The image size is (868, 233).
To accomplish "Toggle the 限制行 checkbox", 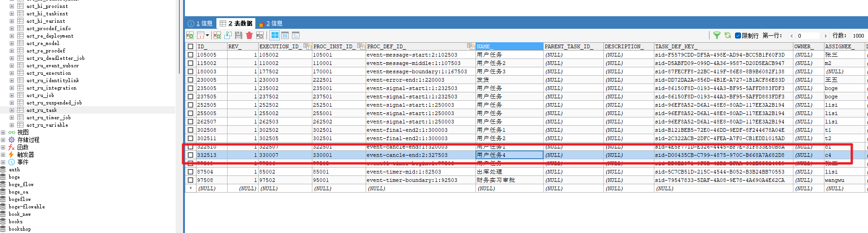I will [x=738, y=35].
